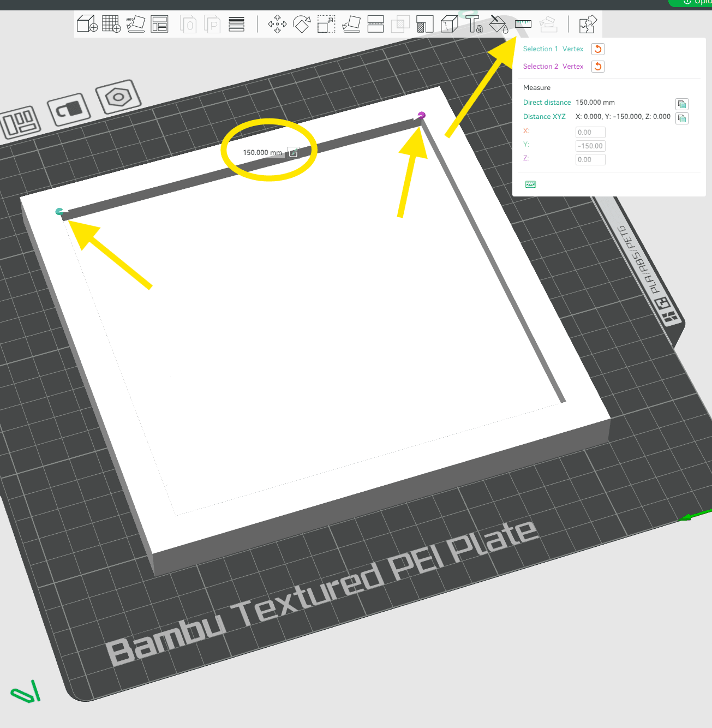Click the Add model cube icon
Viewport: 712px width, 728px height.
[87, 24]
